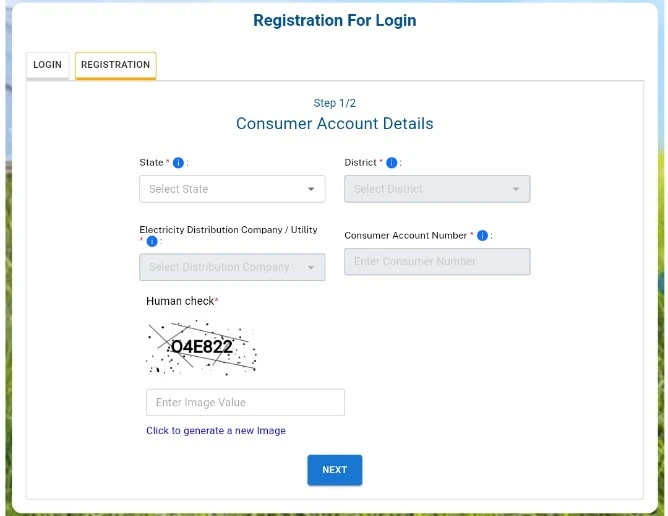668x516 pixels.
Task: Click to generate a new Image link
Action: pyautogui.click(x=216, y=431)
